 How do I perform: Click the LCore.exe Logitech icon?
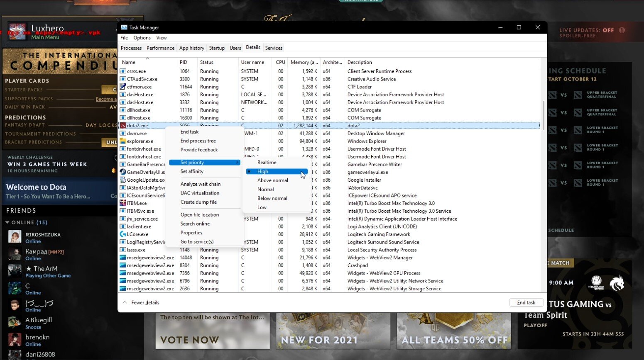(x=123, y=234)
